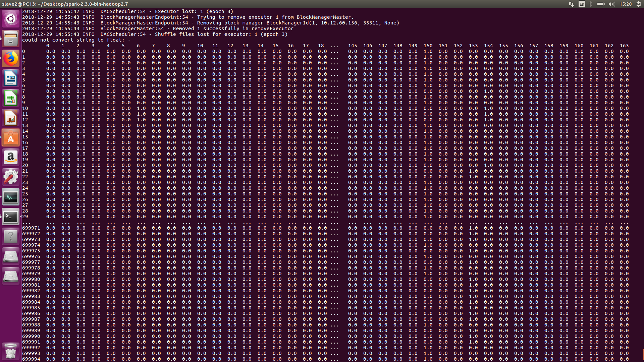Focus the Terminal launcher icon
Viewport: 644px width, 362px height.
pos(11,217)
